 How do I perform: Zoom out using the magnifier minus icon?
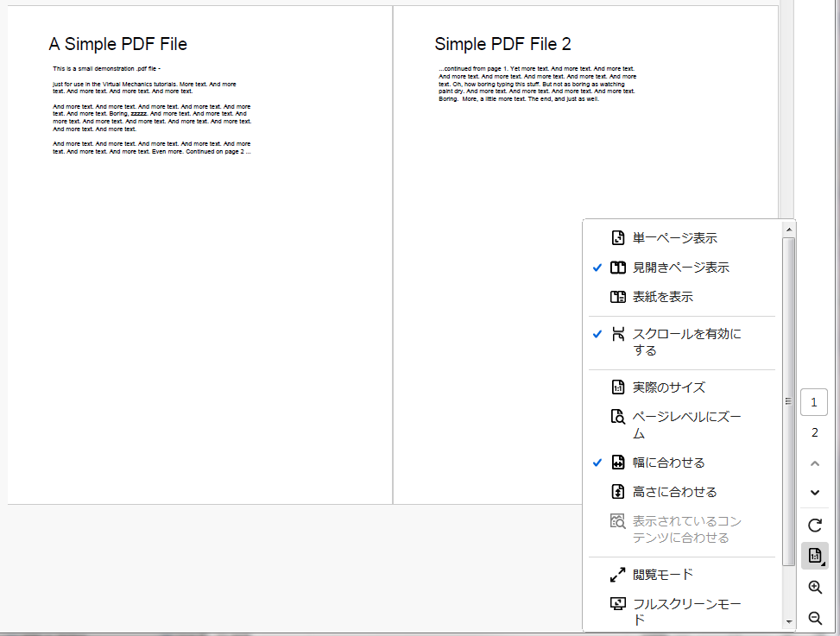point(814,619)
